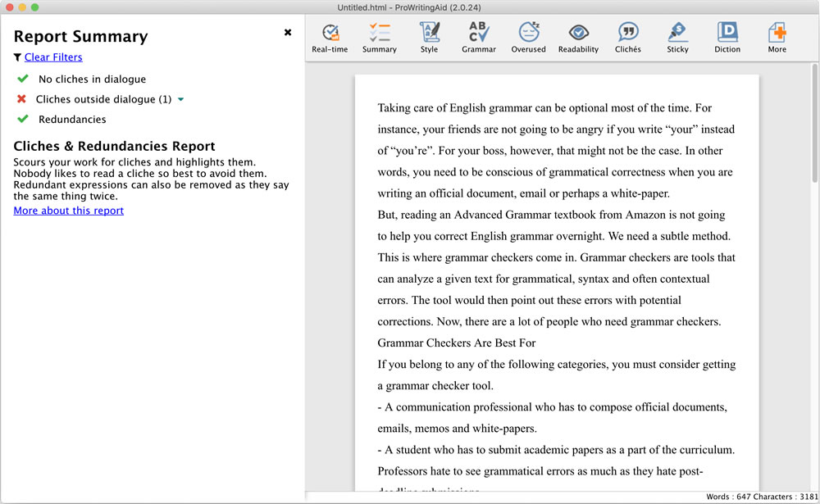This screenshot has width=820, height=504.
Task: Close the Report Summary panel
Action: tap(288, 33)
